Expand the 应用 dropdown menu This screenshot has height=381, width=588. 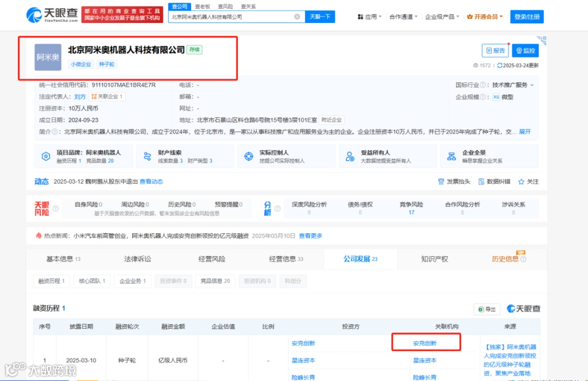(x=370, y=16)
